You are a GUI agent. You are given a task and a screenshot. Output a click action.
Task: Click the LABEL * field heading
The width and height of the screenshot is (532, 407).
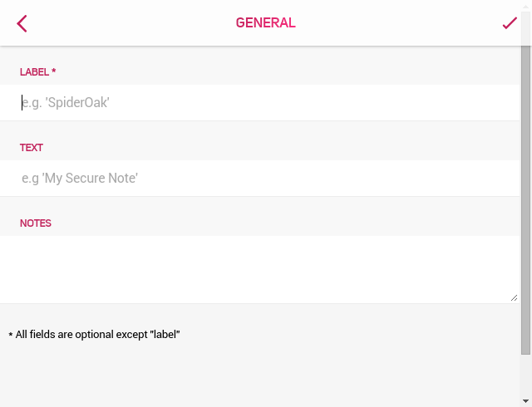[37, 72]
